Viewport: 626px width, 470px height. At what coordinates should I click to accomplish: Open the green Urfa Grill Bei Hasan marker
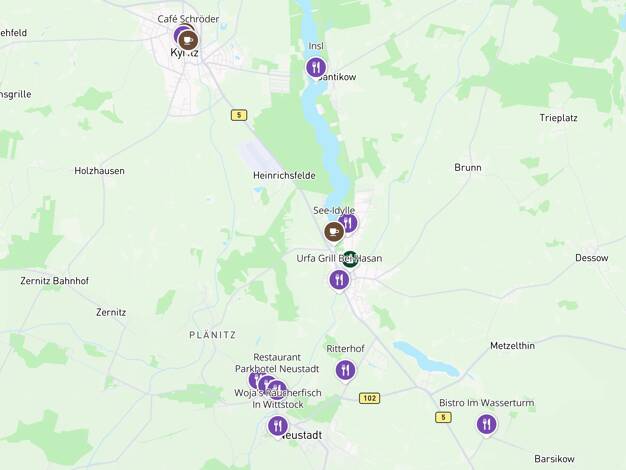350,260
